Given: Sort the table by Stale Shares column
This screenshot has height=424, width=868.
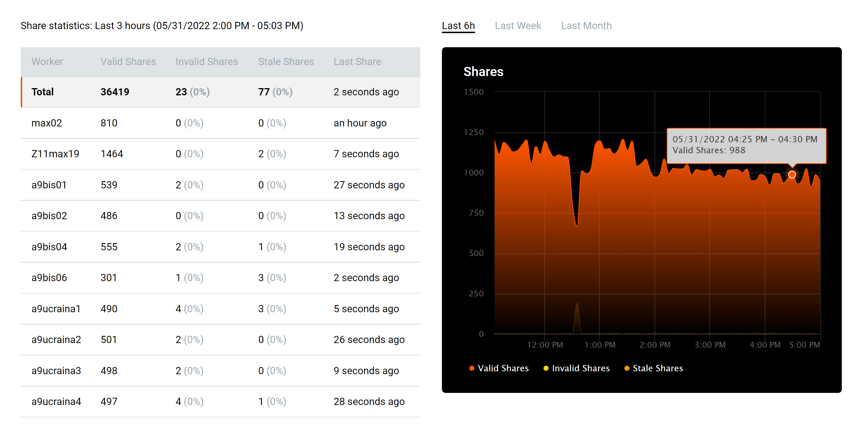Looking at the screenshot, I should 286,62.
